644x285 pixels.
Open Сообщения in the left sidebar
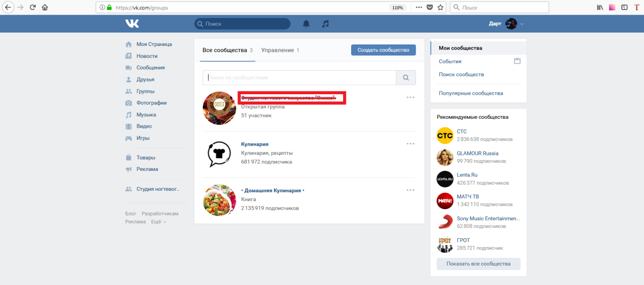[x=150, y=68]
